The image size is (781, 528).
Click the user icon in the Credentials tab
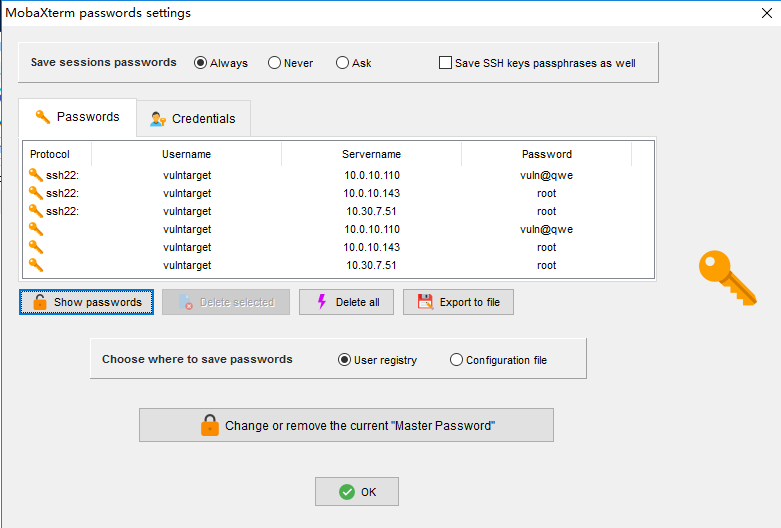pos(157,119)
